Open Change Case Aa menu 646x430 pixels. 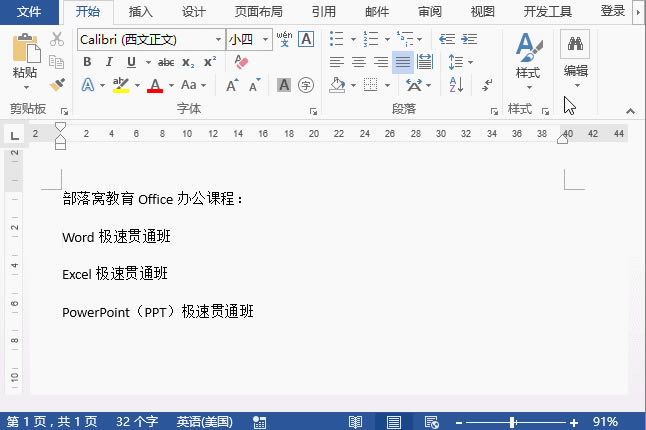coord(193,85)
